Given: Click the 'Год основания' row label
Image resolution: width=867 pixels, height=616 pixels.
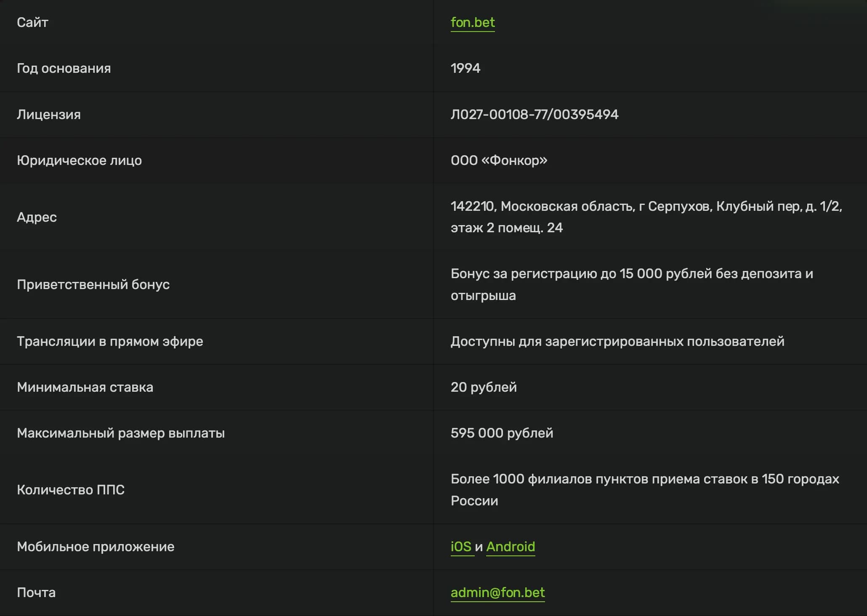Looking at the screenshot, I should pyautogui.click(x=64, y=68).
